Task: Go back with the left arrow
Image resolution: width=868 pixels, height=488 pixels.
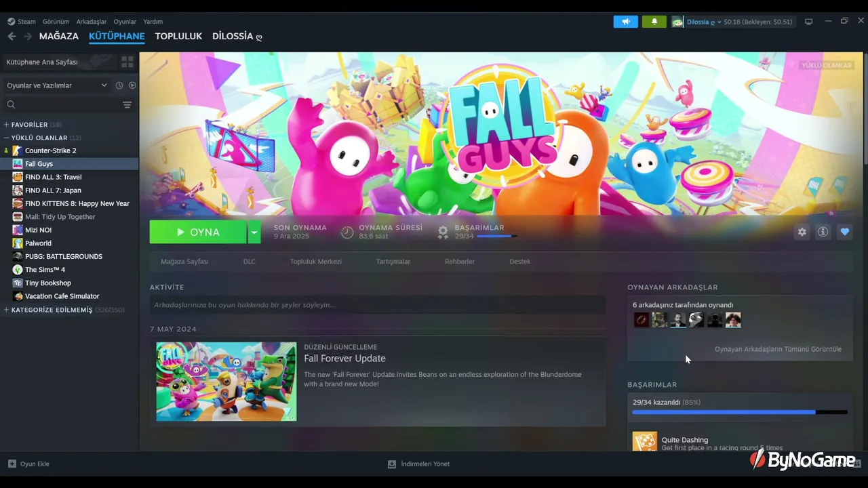Action: (x=12, y=36)
